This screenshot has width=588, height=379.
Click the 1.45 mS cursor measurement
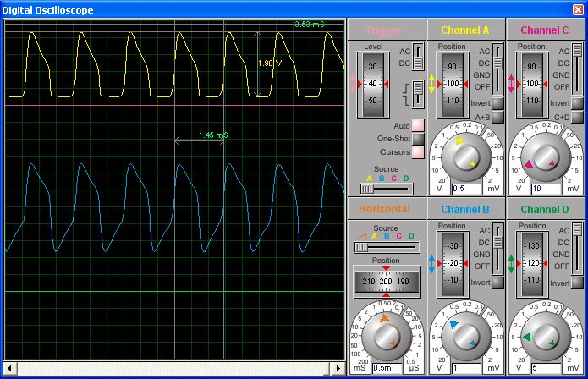point(213,135)
